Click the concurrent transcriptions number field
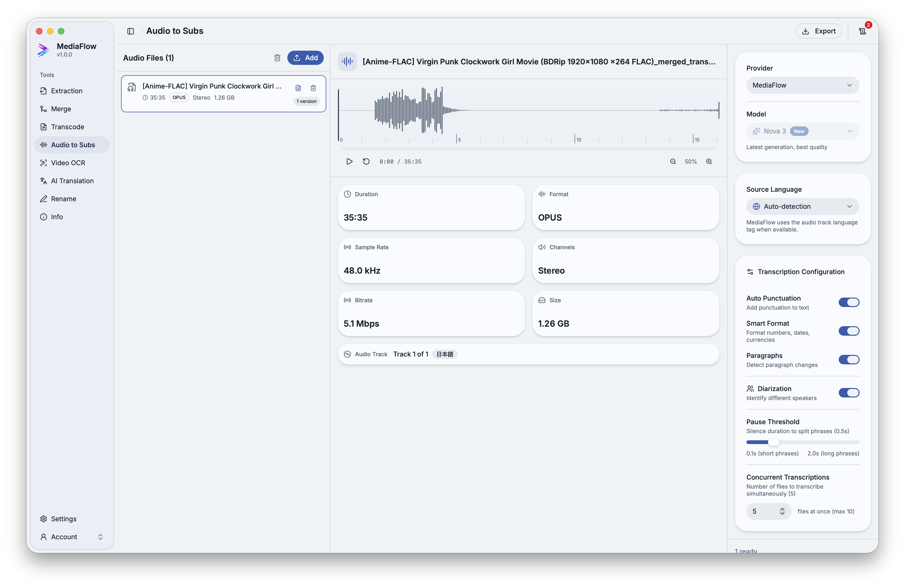Image resolution: width=905 pixels, height=588 pixels. coord(769,512)
